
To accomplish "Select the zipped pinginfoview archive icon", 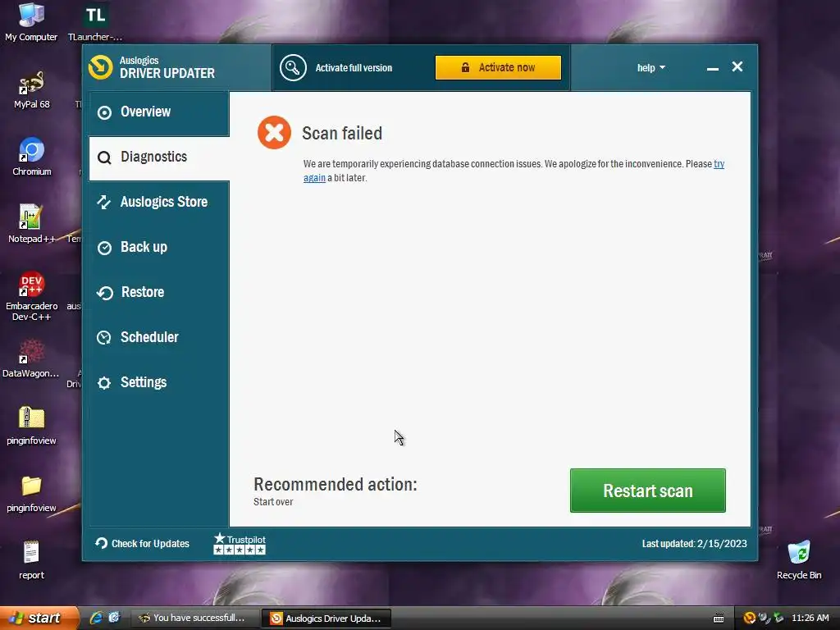I will click(32, 426).
